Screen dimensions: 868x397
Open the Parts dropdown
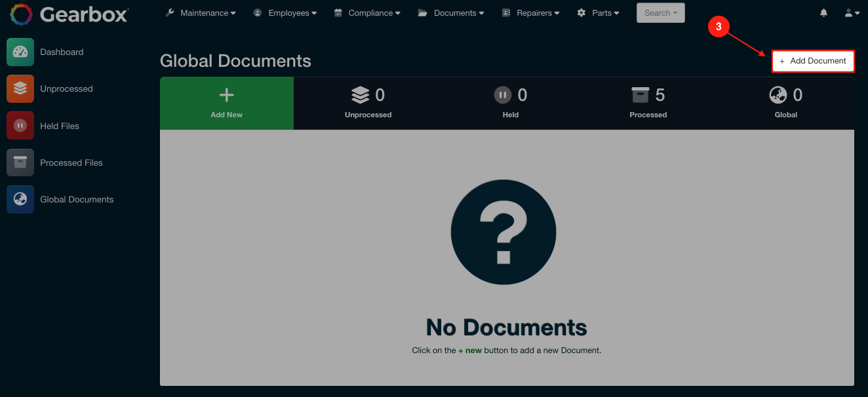click(598, 12)
